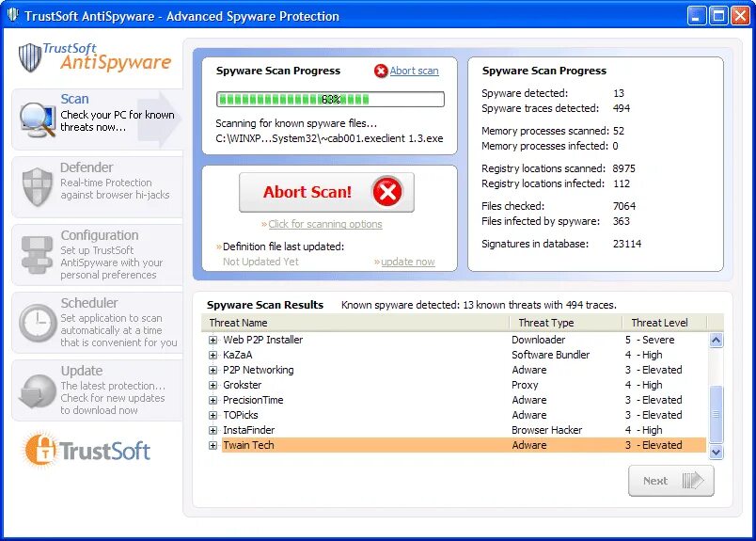Screen dimensions: 756x541
Task: Click the Signatures in database value 23114
Action: point(627,244)
